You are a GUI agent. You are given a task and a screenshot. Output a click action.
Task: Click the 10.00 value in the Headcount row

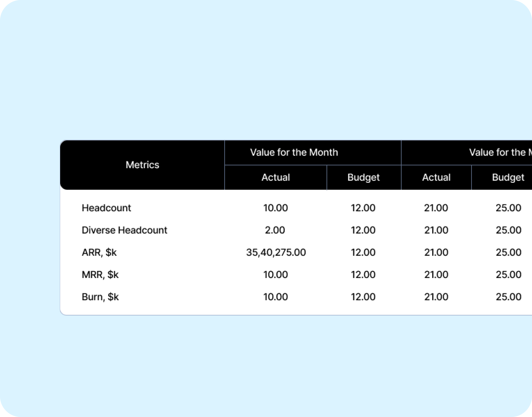tap(276, 208)
